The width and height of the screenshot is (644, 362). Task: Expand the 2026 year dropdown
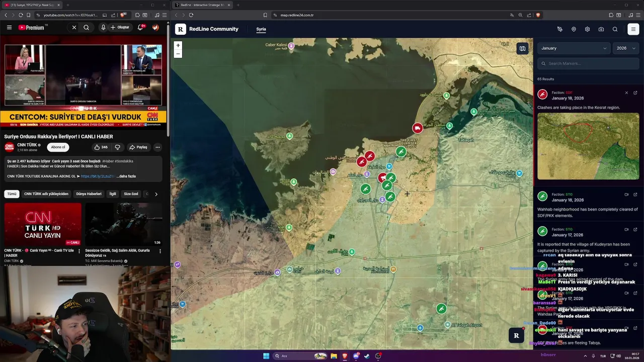(x=626, y=48)
